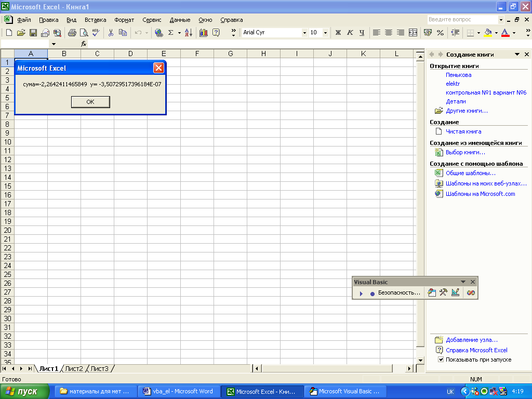The height and width of the screenshot is (399, 532).
Task: Toggle Italic (К) formatting
Action: click(350, 33)
